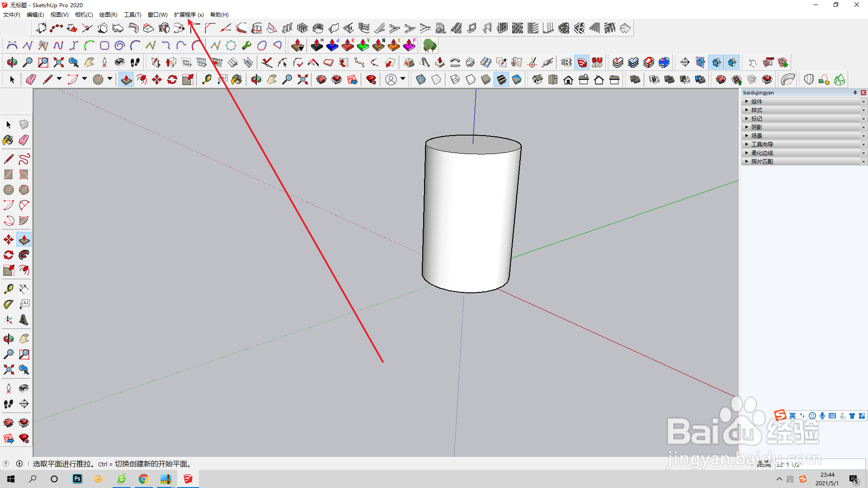Toggle Shaded With Textures style

(501, 80)
